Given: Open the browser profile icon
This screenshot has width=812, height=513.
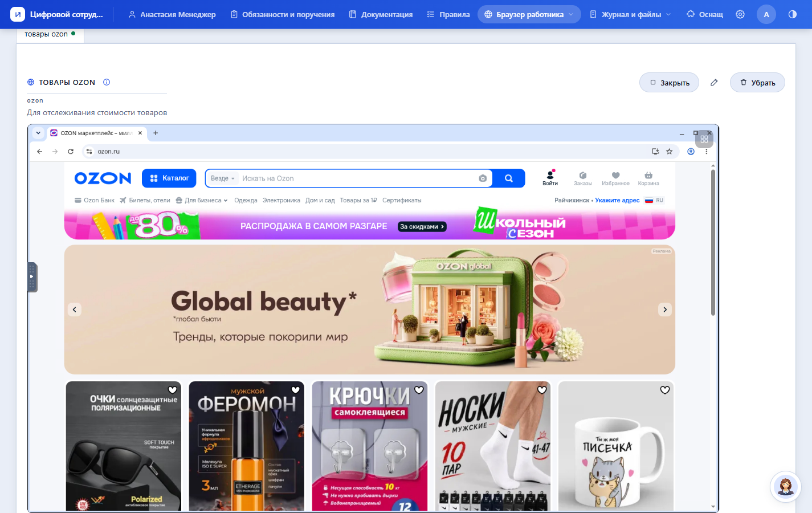Looking at the screenshot, I should [691, 152].
